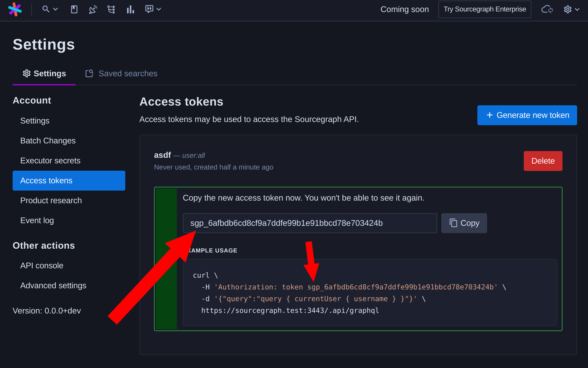This screenshot has height=368, width=588.
Task: Open Advanced settings in sidebar
Action: (x=53, y=286)
